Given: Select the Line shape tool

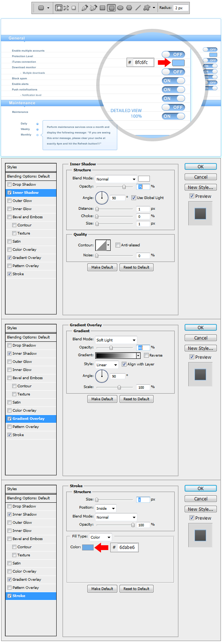Looking at the screenshot, I should (x=138, y=8).
